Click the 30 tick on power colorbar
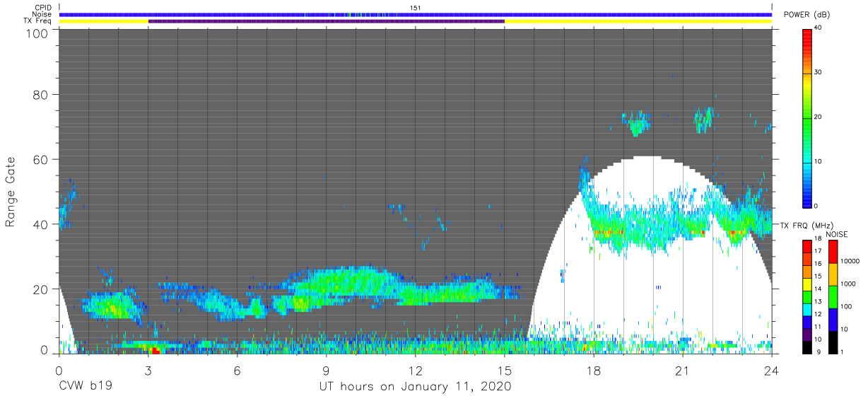868x401 pixels. coord(819,72)
